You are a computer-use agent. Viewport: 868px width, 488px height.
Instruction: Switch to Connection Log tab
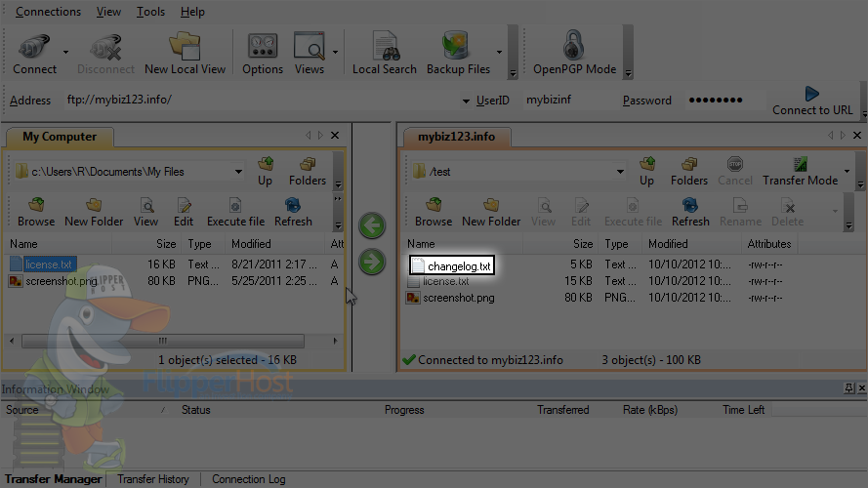(249, 479)
